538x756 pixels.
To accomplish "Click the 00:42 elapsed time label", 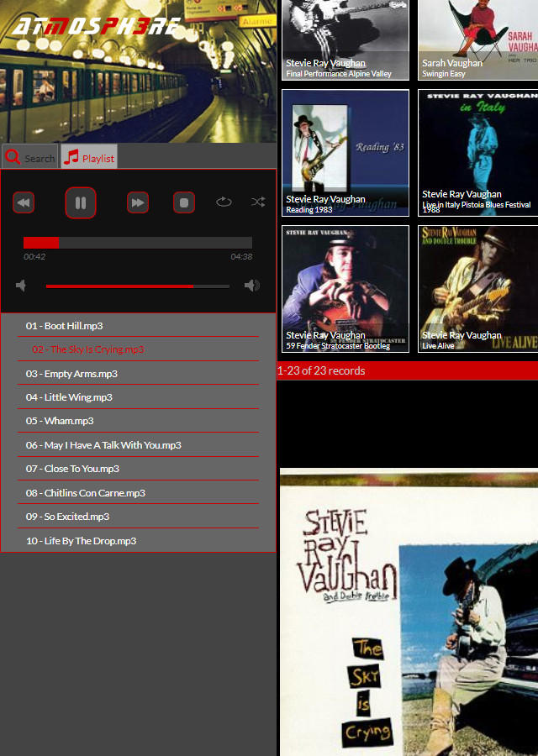I will point(34,256).
